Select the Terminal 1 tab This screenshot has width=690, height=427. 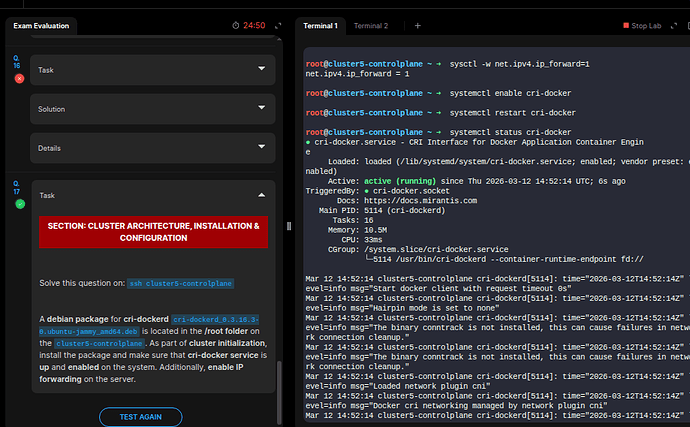(322, 25)
